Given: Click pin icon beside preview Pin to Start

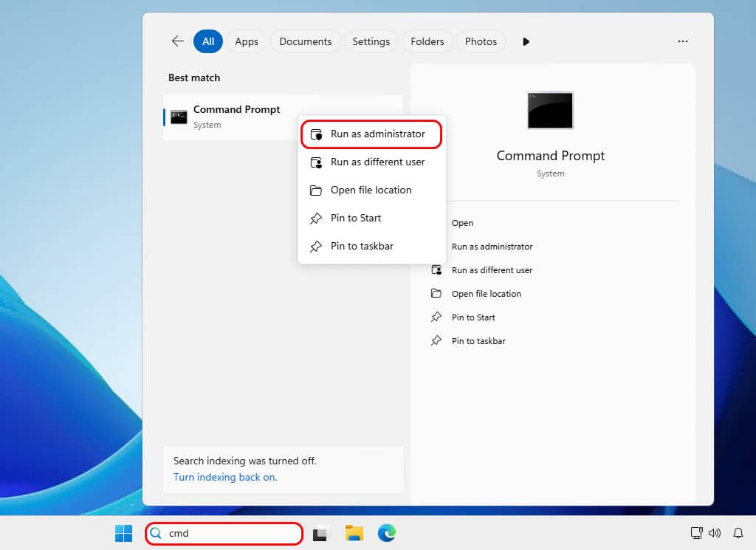Looking at the screenshot, I should pyautogui.click(x=436, y=317).
